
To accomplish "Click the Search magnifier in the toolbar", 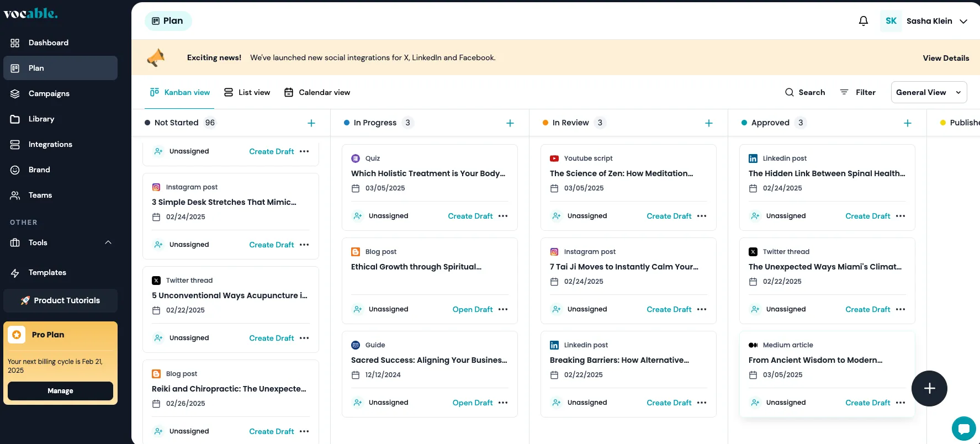I will coord(790,92).
